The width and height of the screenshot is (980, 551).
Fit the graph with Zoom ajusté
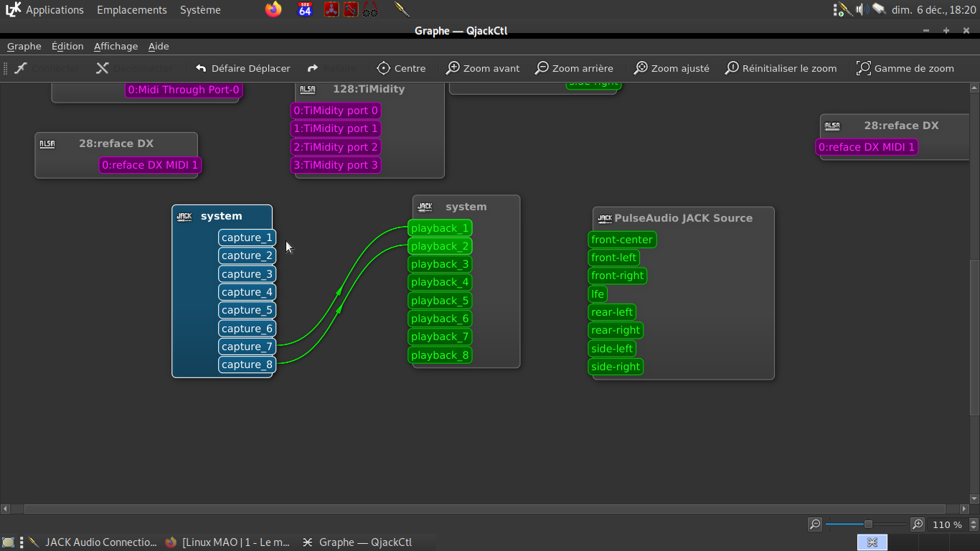(672, 68)
